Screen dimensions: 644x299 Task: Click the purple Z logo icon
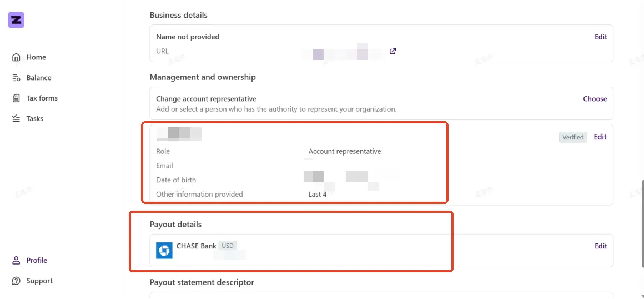coord(16,20)
